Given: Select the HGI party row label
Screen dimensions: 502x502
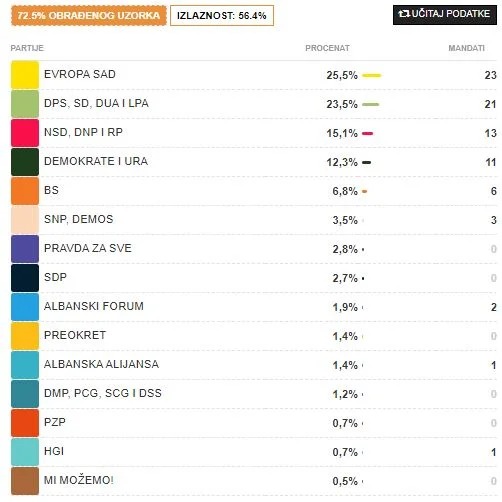Looking at the screenshot, I should pyautogui.click(x=54, y=451).
